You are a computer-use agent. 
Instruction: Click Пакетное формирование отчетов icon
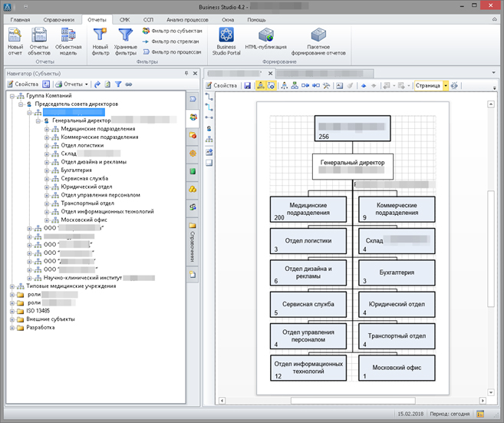point(318,35)
